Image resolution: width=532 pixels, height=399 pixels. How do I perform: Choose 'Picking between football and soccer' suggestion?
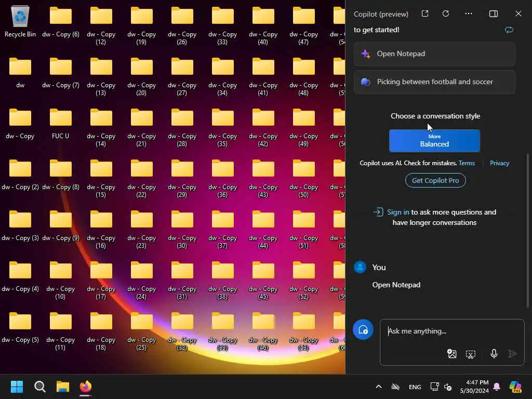coord(434,82)
